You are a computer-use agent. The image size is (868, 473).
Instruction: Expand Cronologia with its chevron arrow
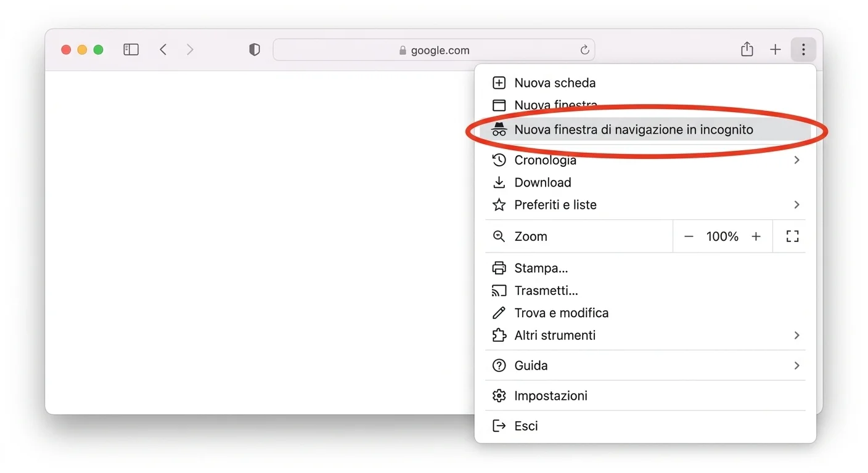(796, 160)
